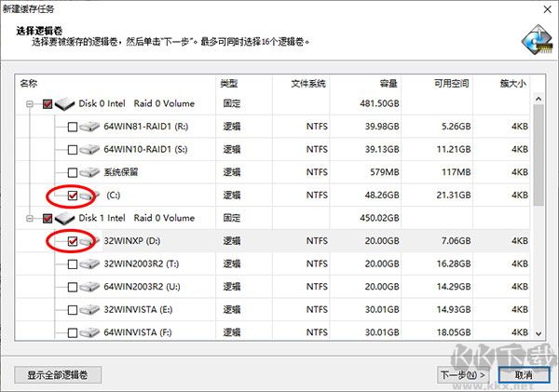The image size is (559, 392).
Task: Click the 系统保留 volume icon
Action: [89, 172]
